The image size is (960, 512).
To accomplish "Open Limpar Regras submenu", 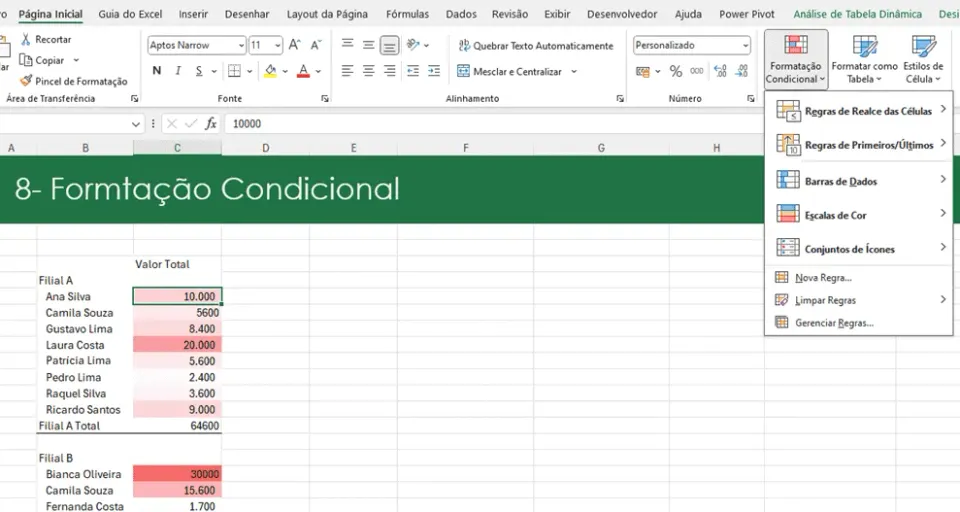I will click(x=859, y=300).
